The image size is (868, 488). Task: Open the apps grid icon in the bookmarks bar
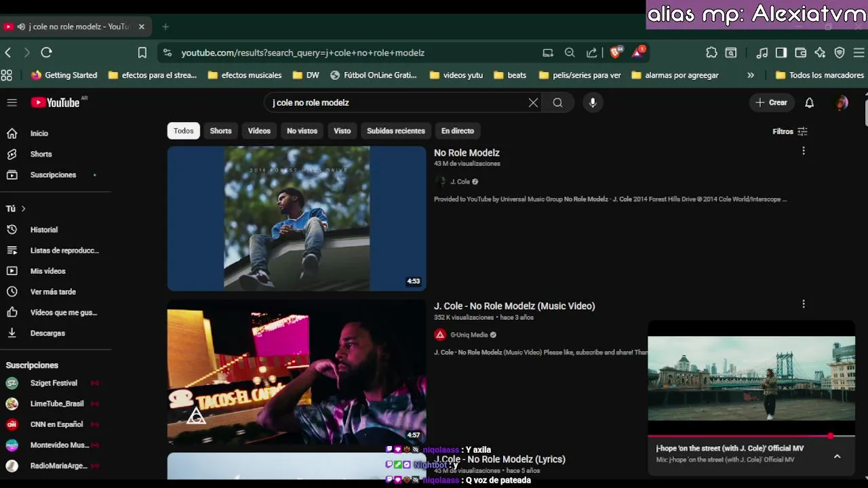(7, 75)
